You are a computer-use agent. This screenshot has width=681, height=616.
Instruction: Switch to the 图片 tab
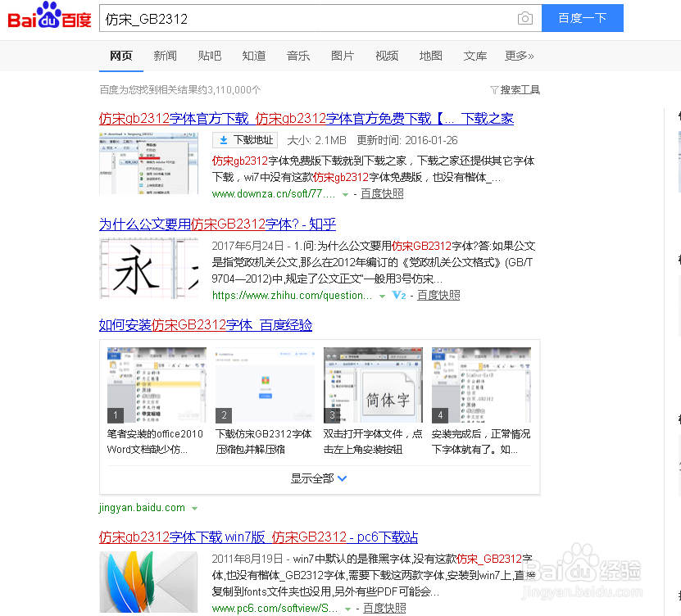(x=343, y=56)
